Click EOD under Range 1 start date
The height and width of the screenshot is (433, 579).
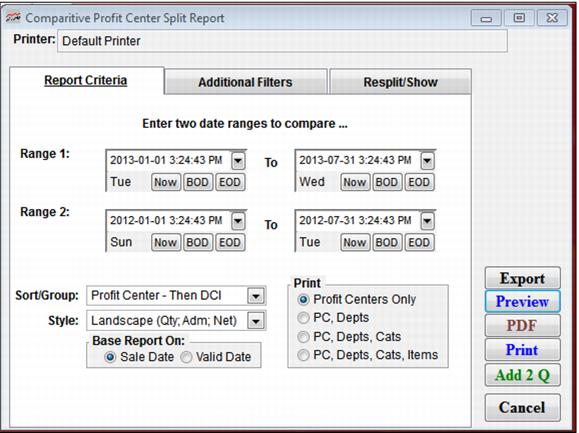coord(230,182)
